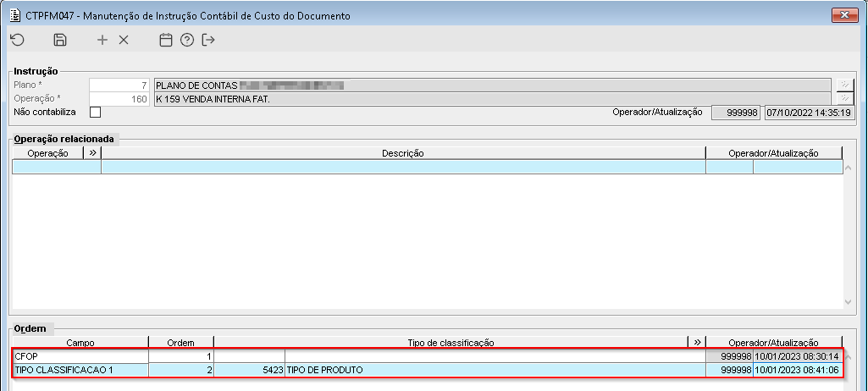Delete the record with the X toolbar icon

coord(124,40)
